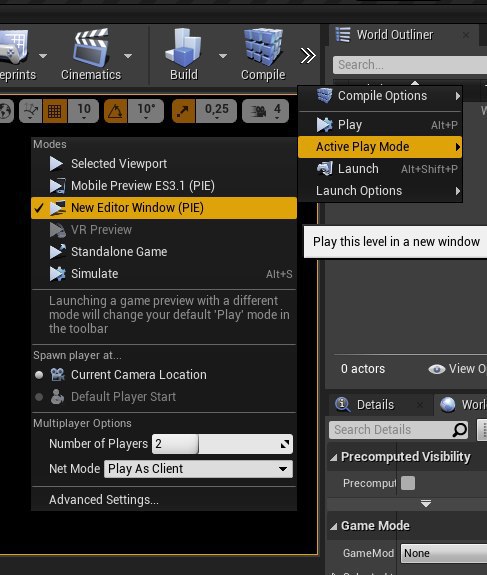Toggle Precompute Visibility checkbox
Image resolution: width=487 pixels, height=575 pixels.
(x=408, y=483)
